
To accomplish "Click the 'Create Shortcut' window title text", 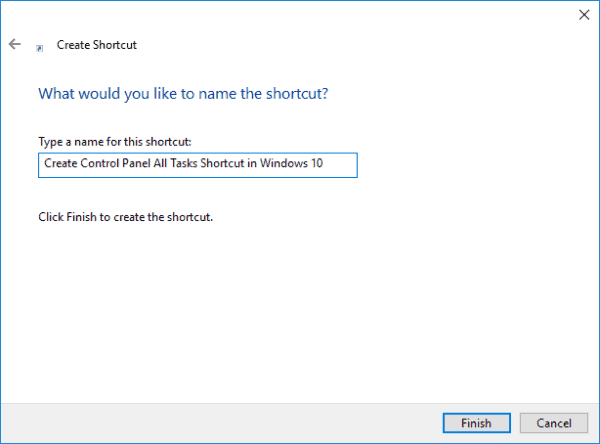I will pyautogui.click(x=96, y=45).
